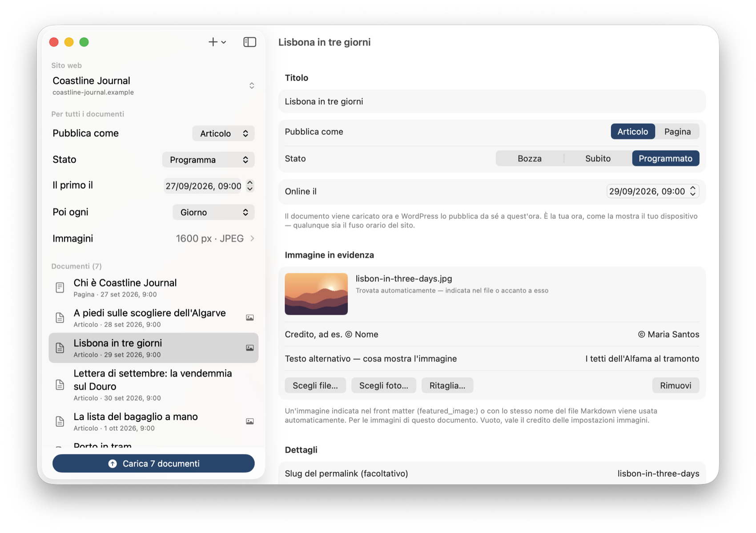Image resolution: width=756 pixels, height=533 pixels.
Task: Click image indicator on Lisbona in tre giorni row
Action: pos(250,348)
